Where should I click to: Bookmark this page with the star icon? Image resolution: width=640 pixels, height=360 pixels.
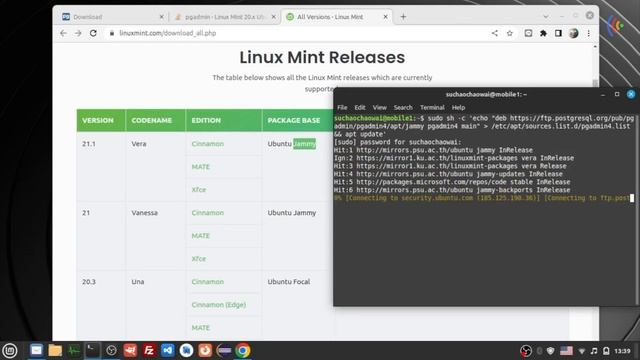pos(510,33)
